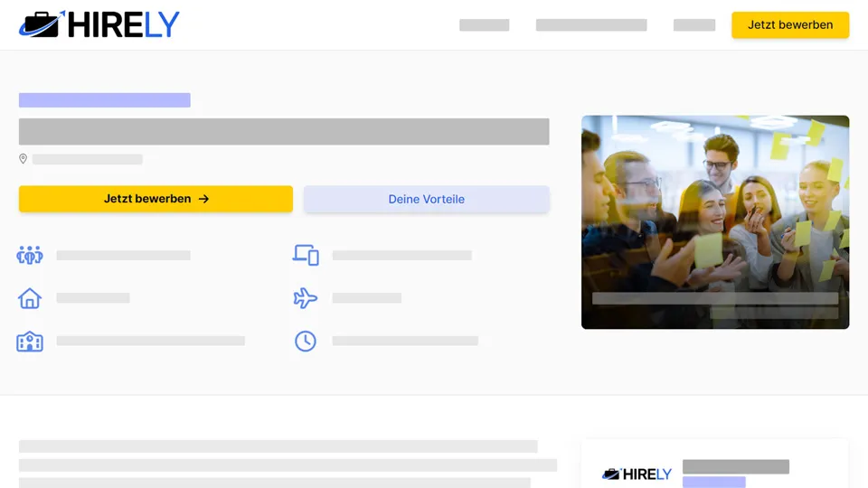Click the location pin icon
868x488 pixels.
[24, 159]
